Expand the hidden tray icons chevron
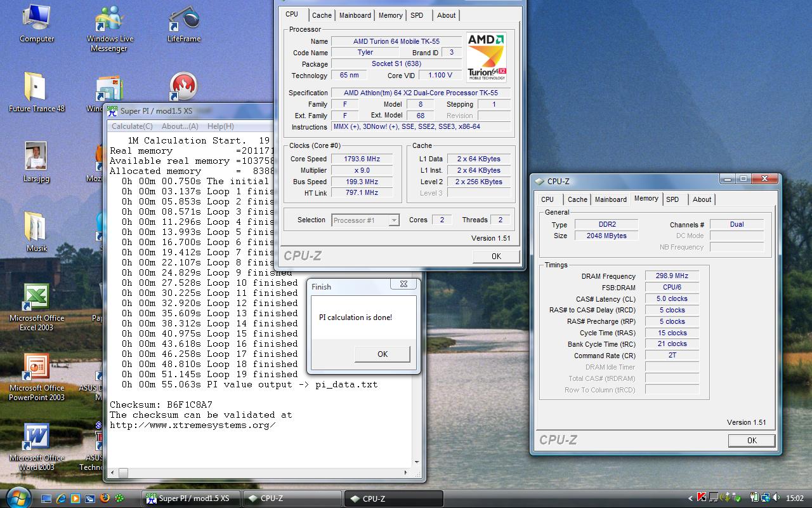 click(690, 498)
